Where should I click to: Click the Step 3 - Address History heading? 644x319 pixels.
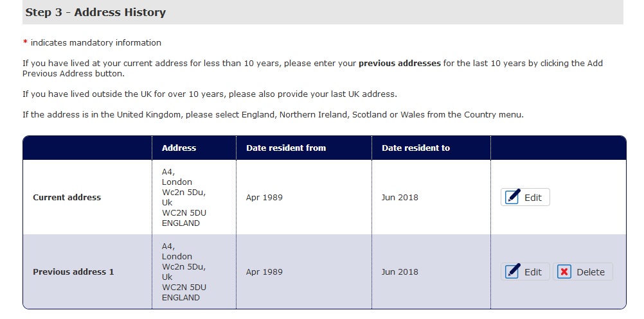coord(96,12)
